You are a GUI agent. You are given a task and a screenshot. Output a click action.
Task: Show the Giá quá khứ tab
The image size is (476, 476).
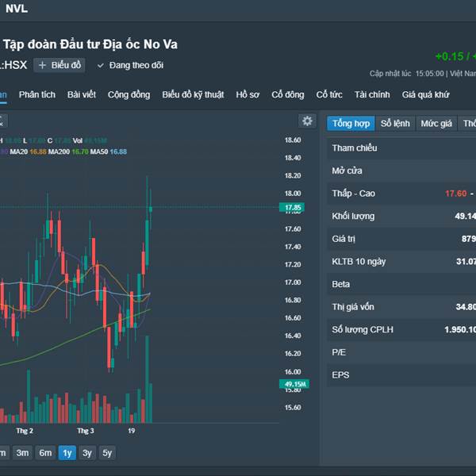click(425, 94)
